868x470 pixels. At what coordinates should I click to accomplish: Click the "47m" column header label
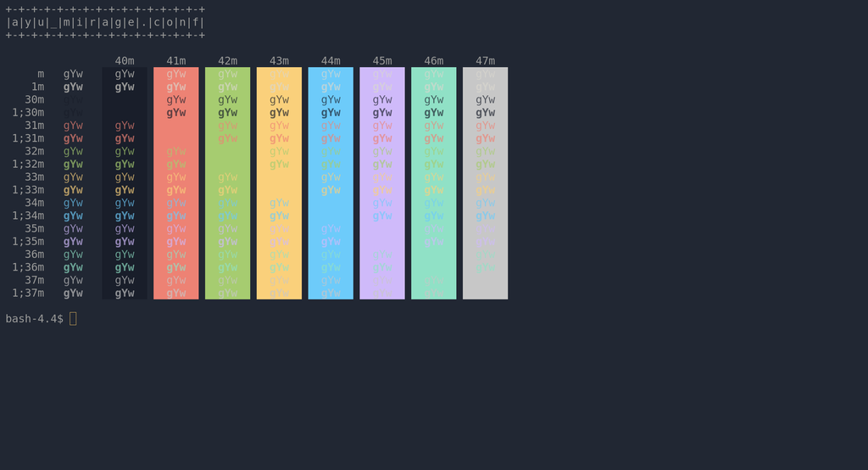[485, 61]
